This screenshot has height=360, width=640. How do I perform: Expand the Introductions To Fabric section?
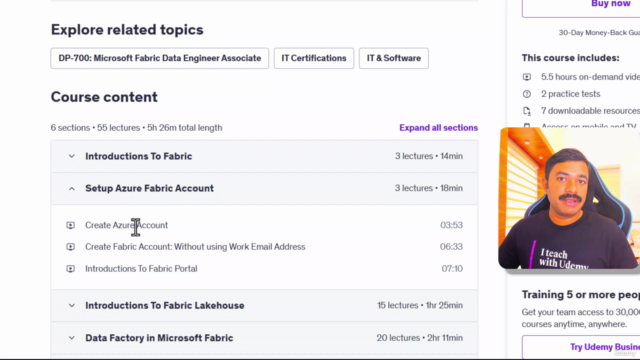[264, 156]
